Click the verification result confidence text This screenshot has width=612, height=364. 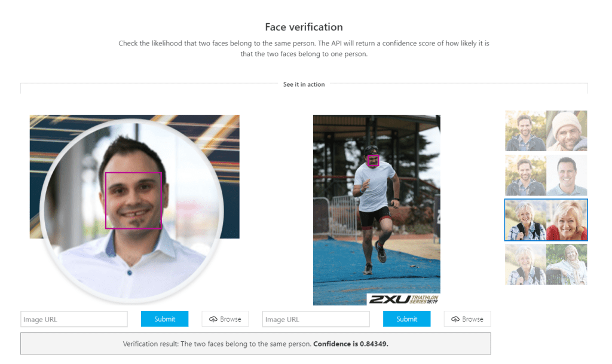pyautogui.click(x=256, y=344)
